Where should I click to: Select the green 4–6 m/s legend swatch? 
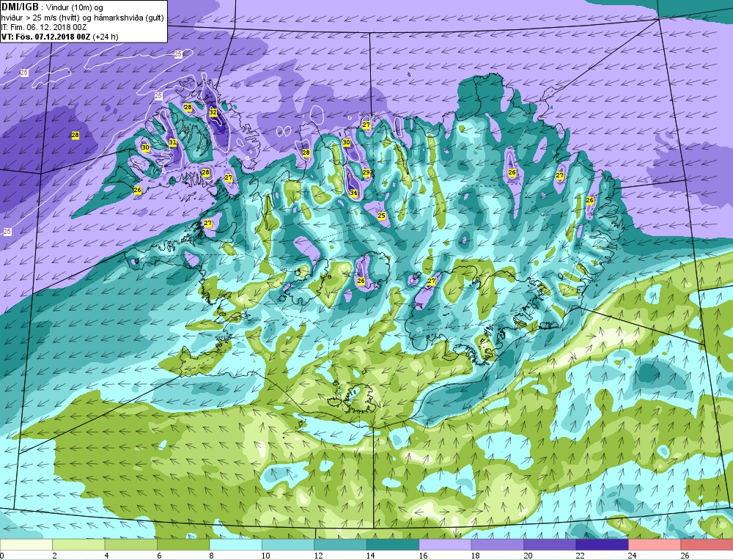pos(131,545)
